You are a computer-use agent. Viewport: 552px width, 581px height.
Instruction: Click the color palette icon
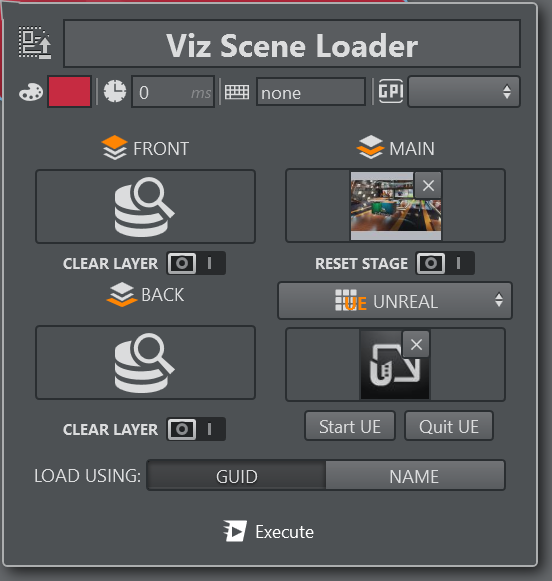coord(31,92)
